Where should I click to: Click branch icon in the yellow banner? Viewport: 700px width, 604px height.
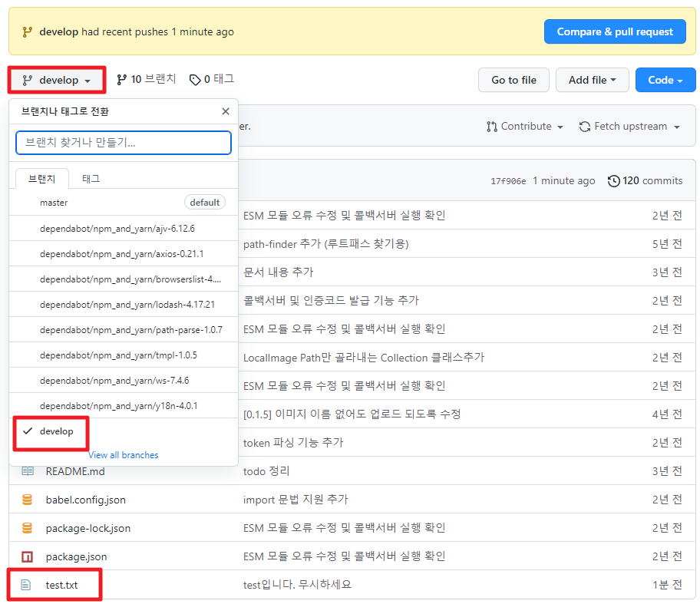click(27, 32)
